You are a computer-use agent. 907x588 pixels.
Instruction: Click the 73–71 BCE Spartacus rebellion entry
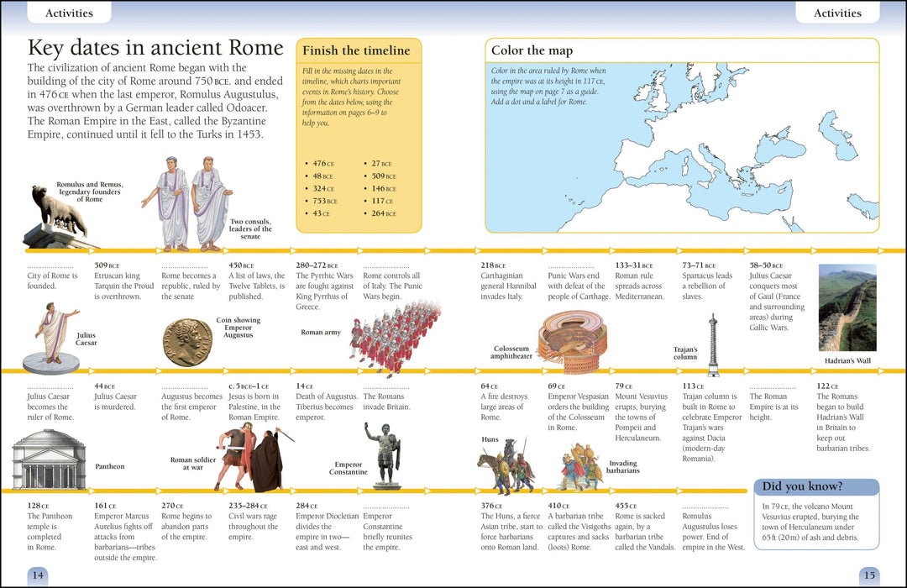707,281
